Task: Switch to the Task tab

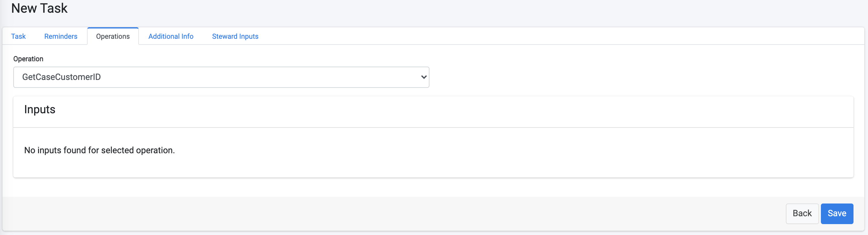Action: pyautogui.click(x=18, y=36)
